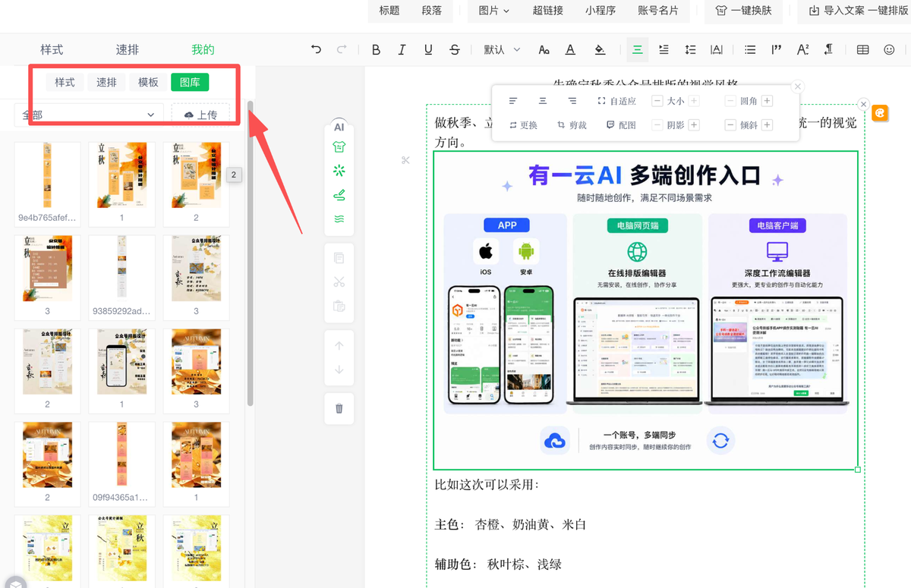Open the emoji picker

pos(889,50)
